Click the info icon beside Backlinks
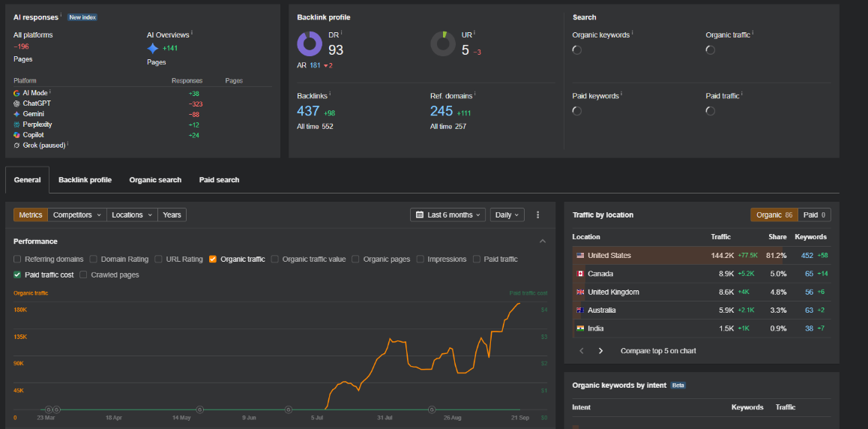Viewport: 868px width, 429px height. (x=330, y=94)
